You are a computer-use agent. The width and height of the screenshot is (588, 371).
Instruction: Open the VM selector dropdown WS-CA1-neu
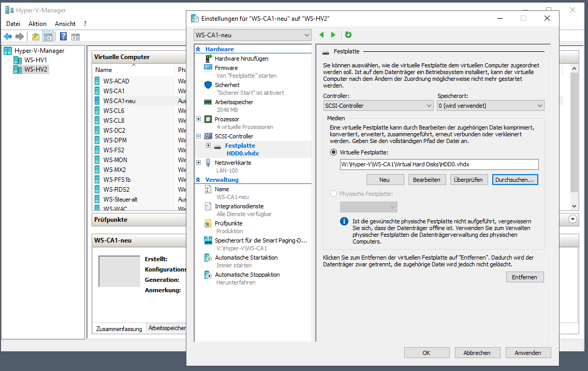[253, 35]
